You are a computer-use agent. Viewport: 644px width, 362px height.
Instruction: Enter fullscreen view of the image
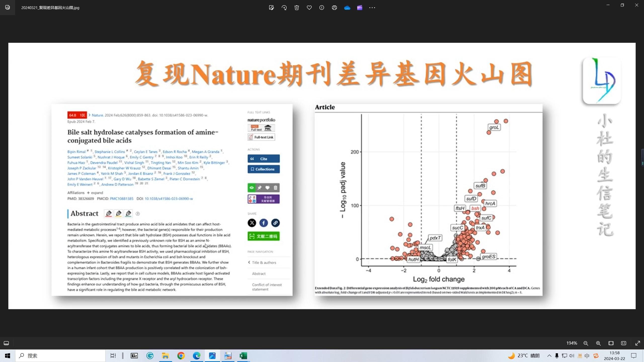coord(638,343)
